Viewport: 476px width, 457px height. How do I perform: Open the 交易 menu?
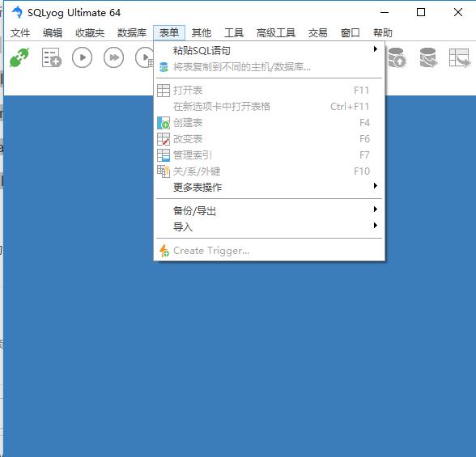(x=318, y=32)
